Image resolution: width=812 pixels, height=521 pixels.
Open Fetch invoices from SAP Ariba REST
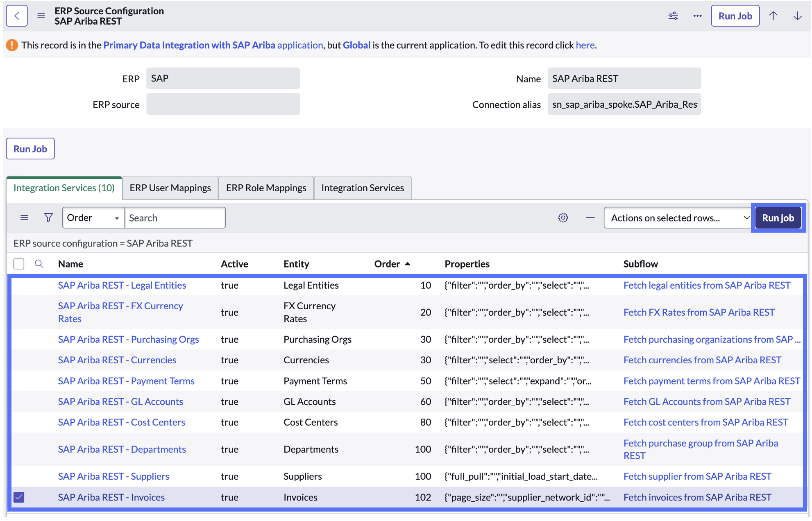[x=697, y=497]
